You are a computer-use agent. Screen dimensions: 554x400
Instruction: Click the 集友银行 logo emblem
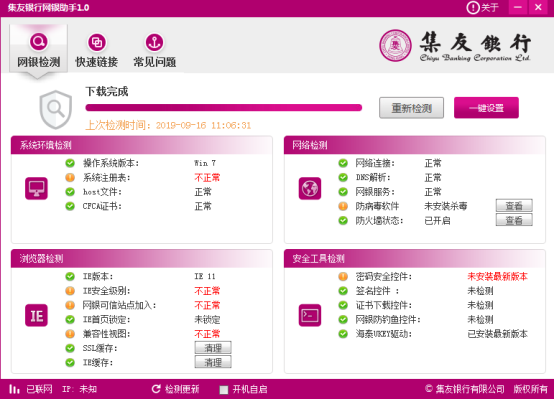point(395,45)
